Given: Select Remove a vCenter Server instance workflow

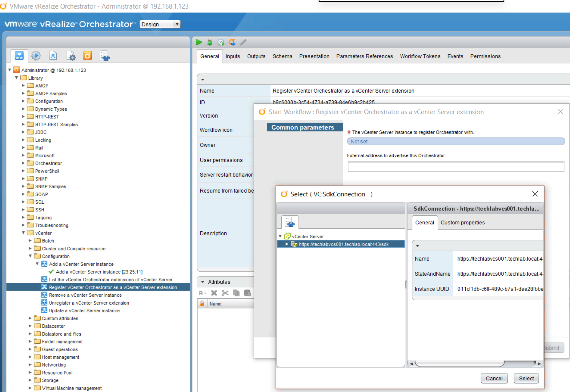Looking at the screenshot, I should [x=85, y=295].
